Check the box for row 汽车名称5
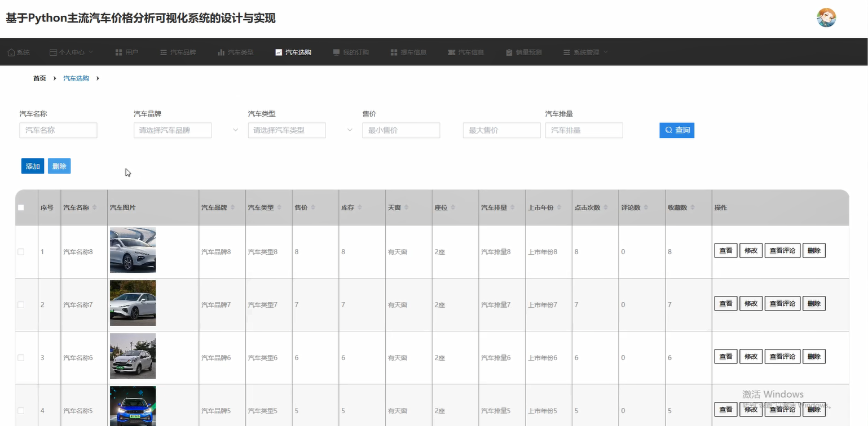Viewport: 868px width, 426px height. coord(21,411)
